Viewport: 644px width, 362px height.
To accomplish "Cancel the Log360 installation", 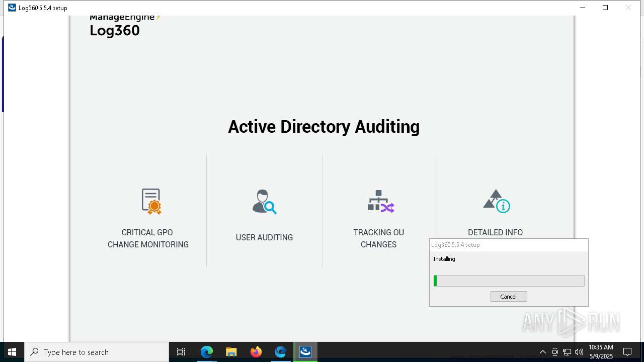I will [x=509, y=297].
